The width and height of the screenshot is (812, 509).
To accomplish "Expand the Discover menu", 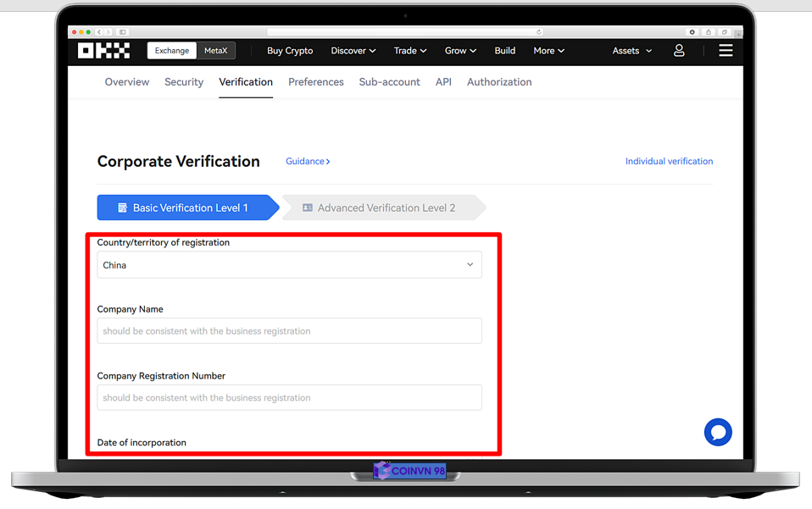I will [x=353, y=51].
